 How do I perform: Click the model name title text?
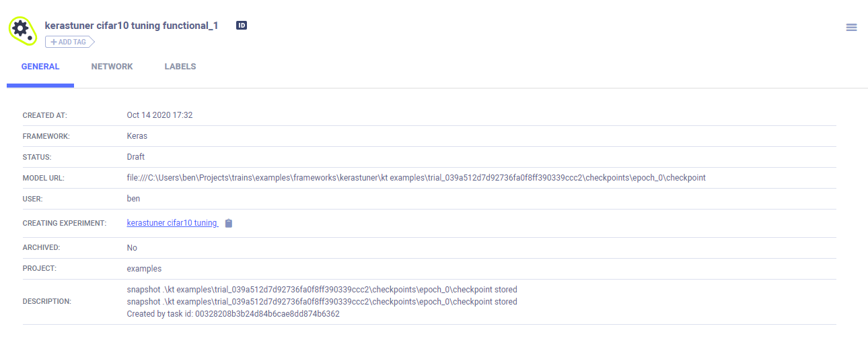click(131, 26)
